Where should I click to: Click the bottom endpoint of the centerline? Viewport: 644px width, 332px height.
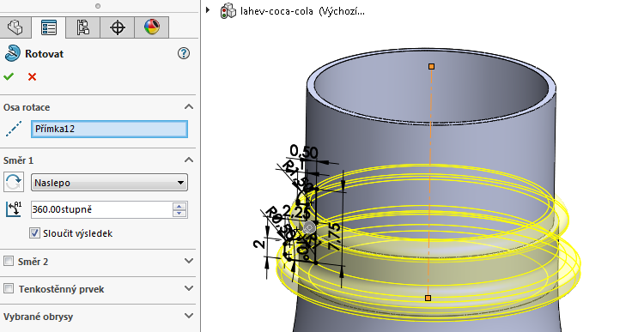[x=428, y=298]
